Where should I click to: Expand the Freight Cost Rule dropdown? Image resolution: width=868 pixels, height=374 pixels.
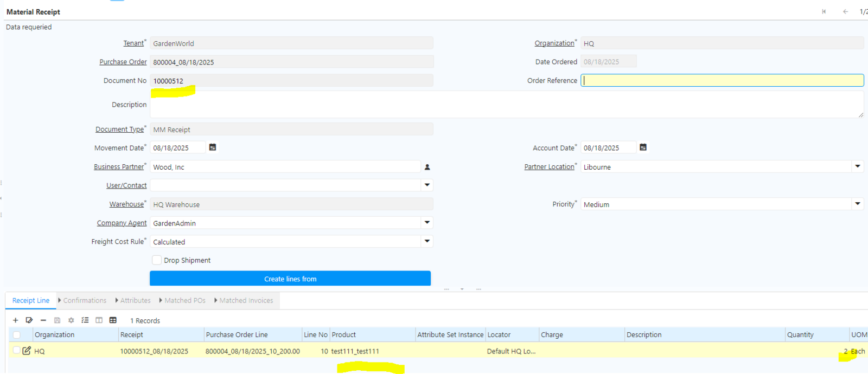point(427,242)
